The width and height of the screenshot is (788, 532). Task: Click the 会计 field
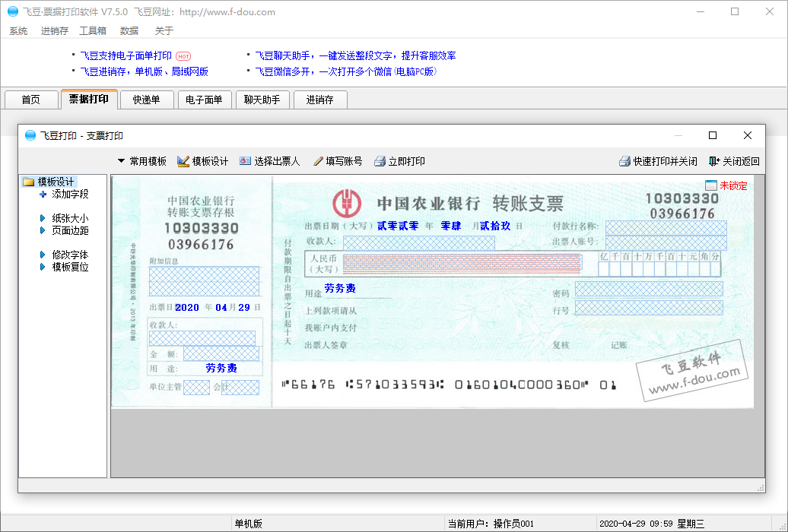pyautogui.click(x=240, y=388)
